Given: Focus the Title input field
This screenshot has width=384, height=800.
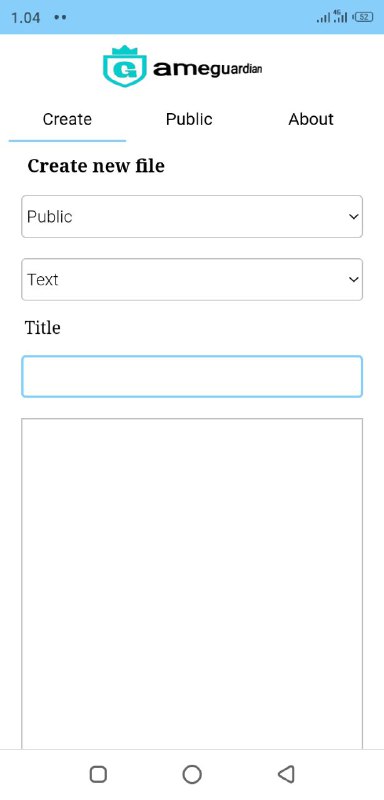Looking at the screenshot, I should 192,377.
